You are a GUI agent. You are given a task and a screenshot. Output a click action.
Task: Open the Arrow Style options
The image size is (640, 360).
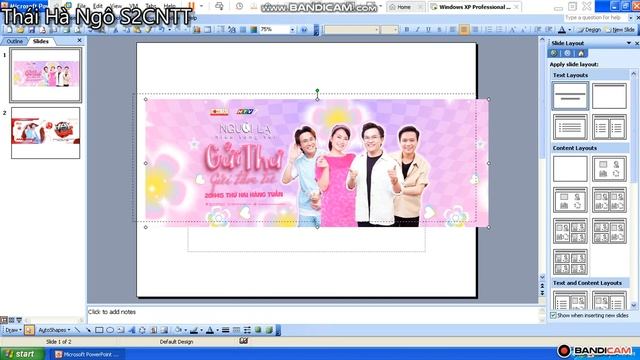(247, 330)
